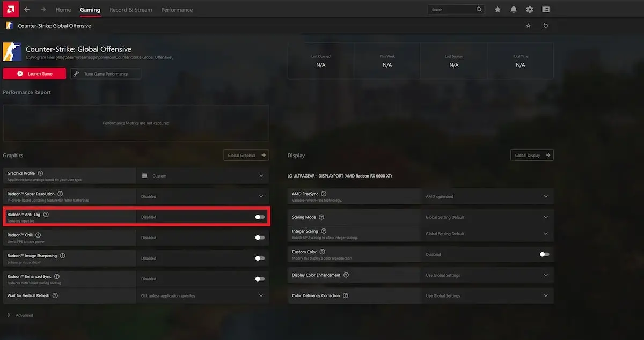Image resolution: width=644 pixels, height=340 pixels.
Task: Open the Integer Scaling dropdown
Action: (x=487, y=234)
